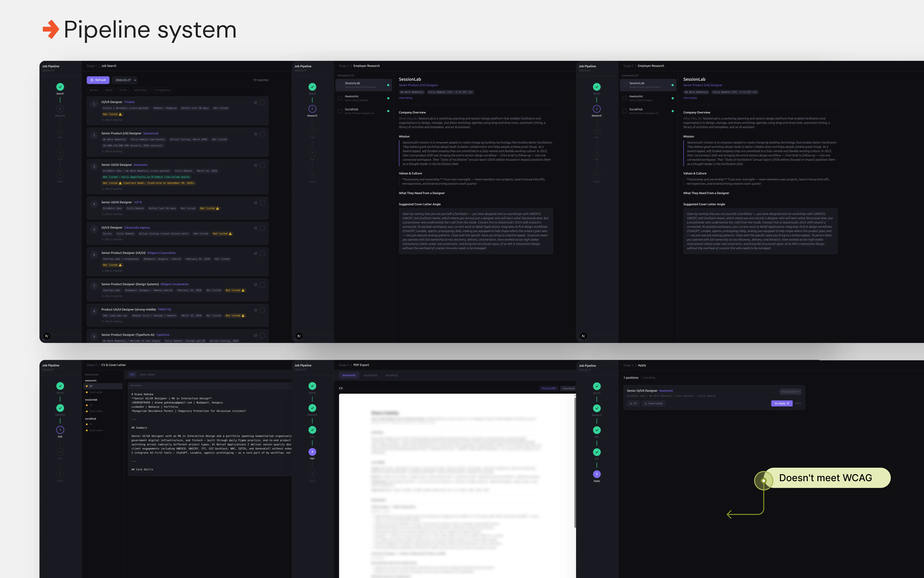
Task: Click the green Search step checkmark in Job Search screen
Action: (x=60, y=87)
